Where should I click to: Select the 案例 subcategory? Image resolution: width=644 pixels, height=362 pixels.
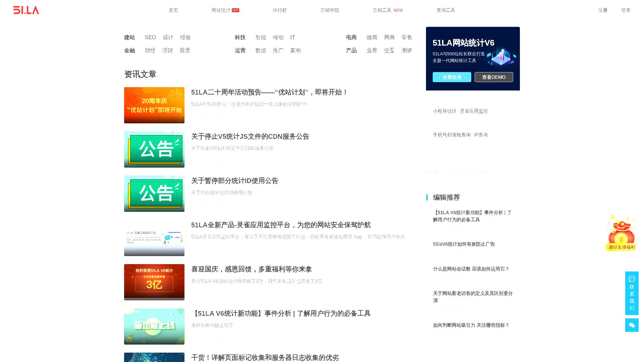296,50
